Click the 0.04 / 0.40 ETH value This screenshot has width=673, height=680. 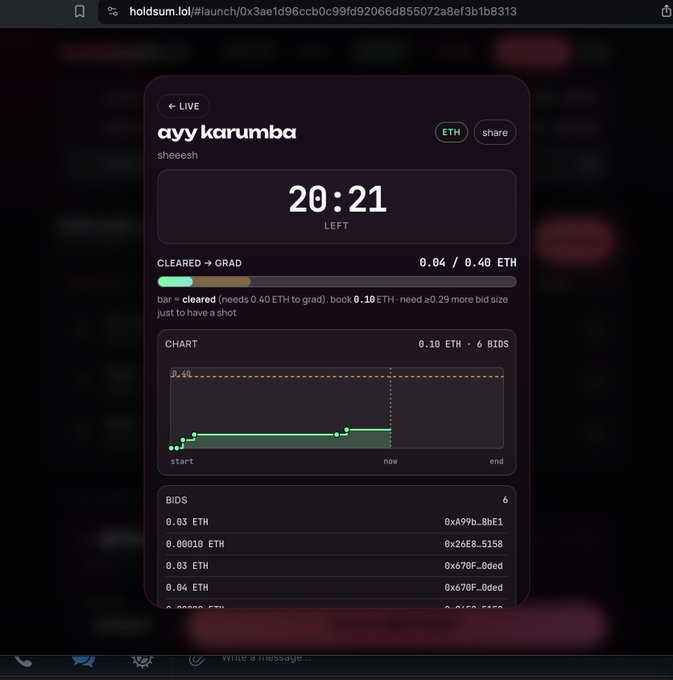click(x=467, y=263)
